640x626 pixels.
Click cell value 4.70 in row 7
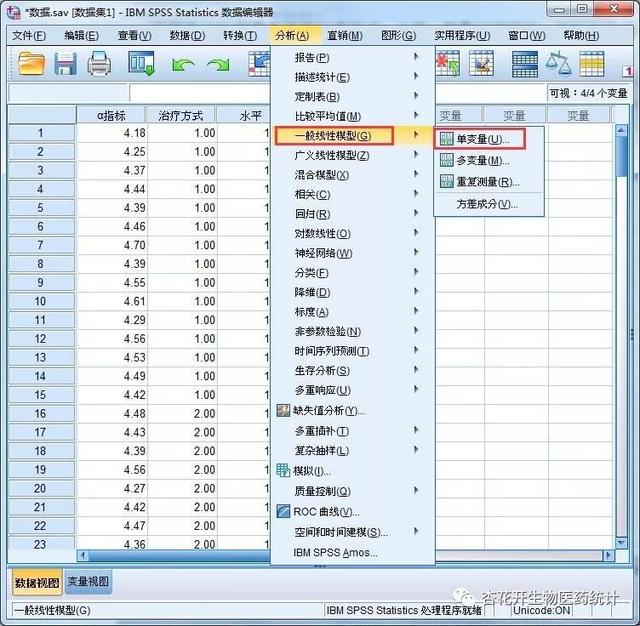112,245
